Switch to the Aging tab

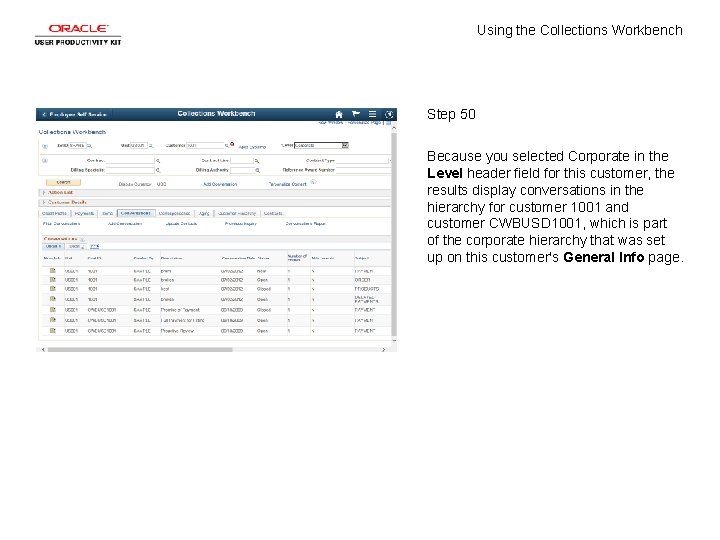tap(204, 214)
